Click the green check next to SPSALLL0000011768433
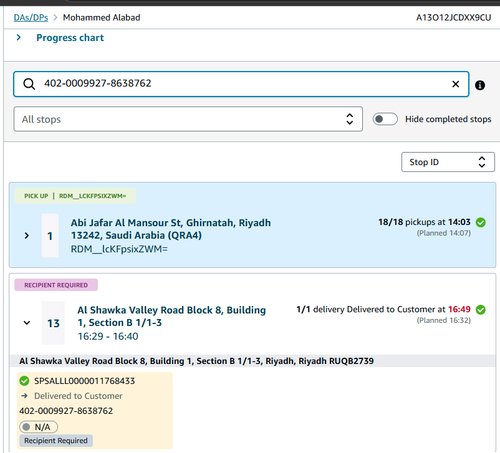This screenshot has height=453, width=500. (x=24, y=381)
